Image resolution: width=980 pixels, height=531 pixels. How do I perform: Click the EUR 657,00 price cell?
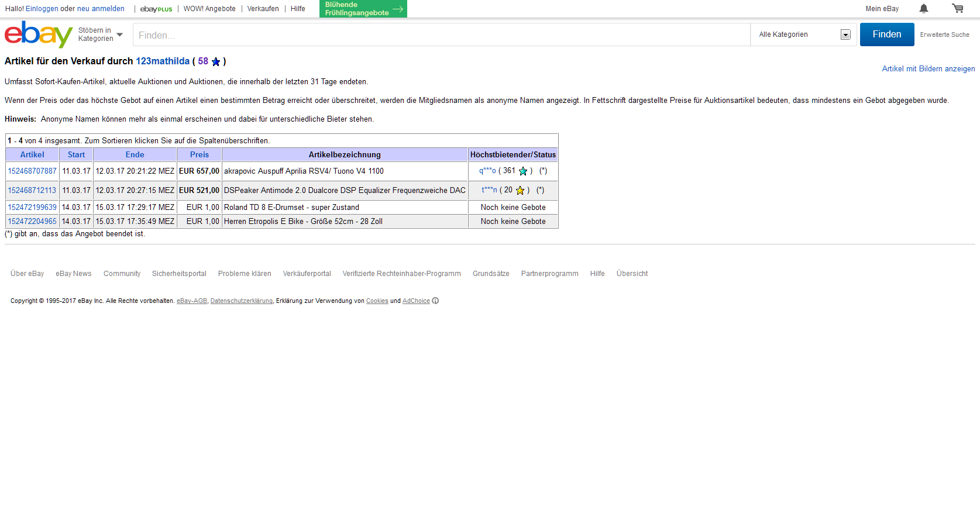[x=199, y=171]
